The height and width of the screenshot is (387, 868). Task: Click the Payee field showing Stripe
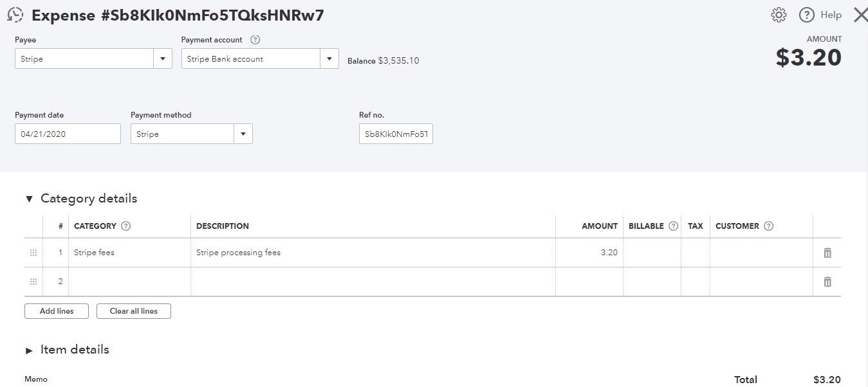click(84, 59)
